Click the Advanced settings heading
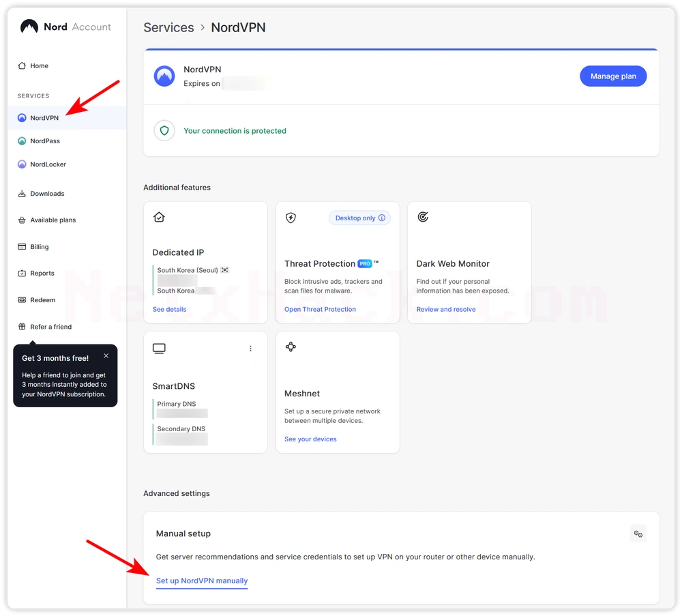Image resolution: width=682 pixels, height=616 pixels. tap(177, 493)
